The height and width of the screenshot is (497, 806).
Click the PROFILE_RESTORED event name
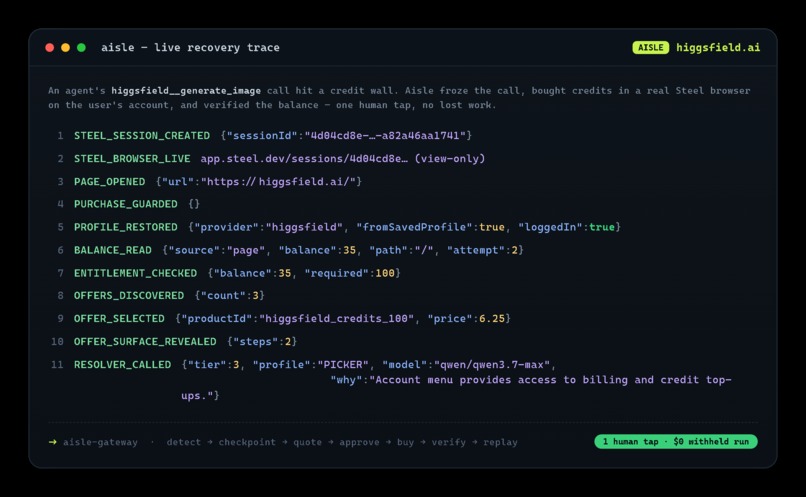125,227
